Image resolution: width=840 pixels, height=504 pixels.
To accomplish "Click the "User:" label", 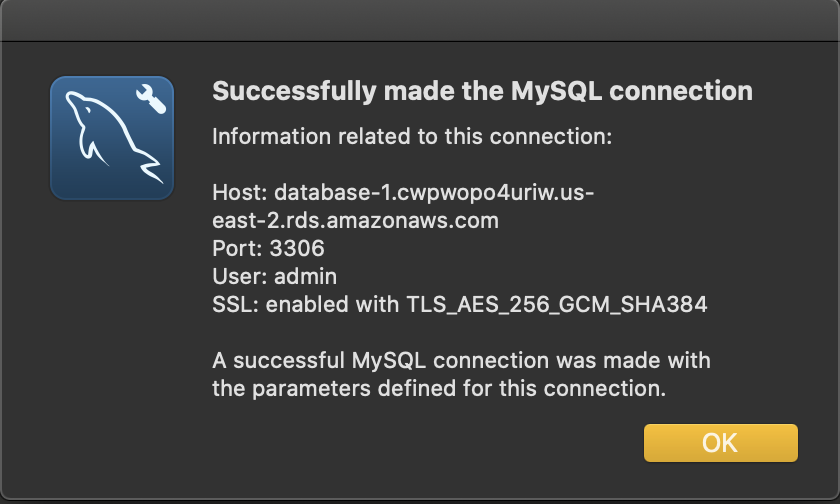I will [239, 276].
